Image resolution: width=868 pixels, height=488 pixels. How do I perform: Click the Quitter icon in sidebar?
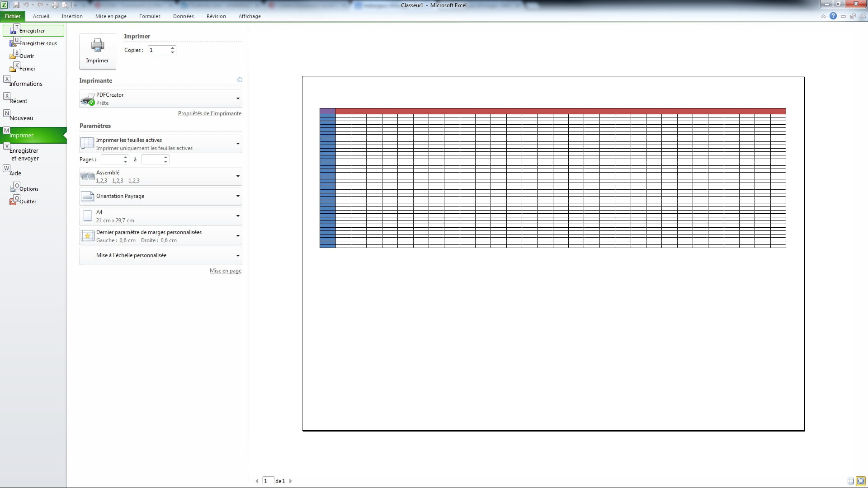tap(13, 202)
